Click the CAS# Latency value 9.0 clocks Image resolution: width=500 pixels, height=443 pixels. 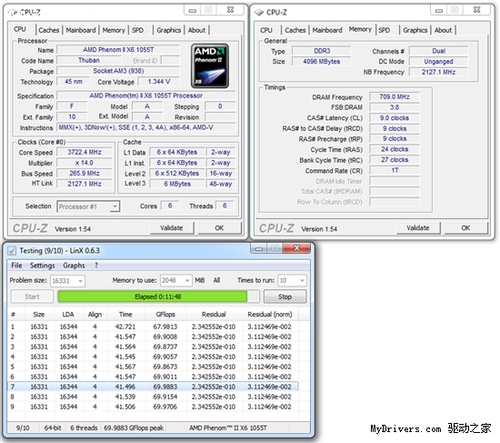(394, 118)
